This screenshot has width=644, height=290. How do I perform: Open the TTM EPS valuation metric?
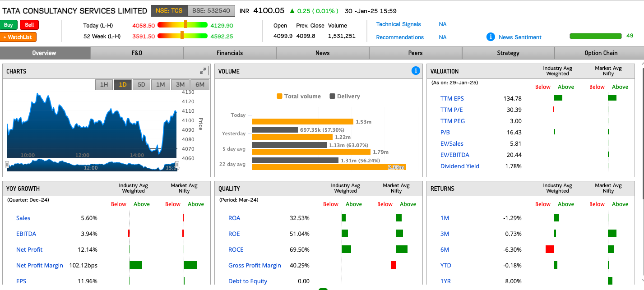click(x=452, y=98)
